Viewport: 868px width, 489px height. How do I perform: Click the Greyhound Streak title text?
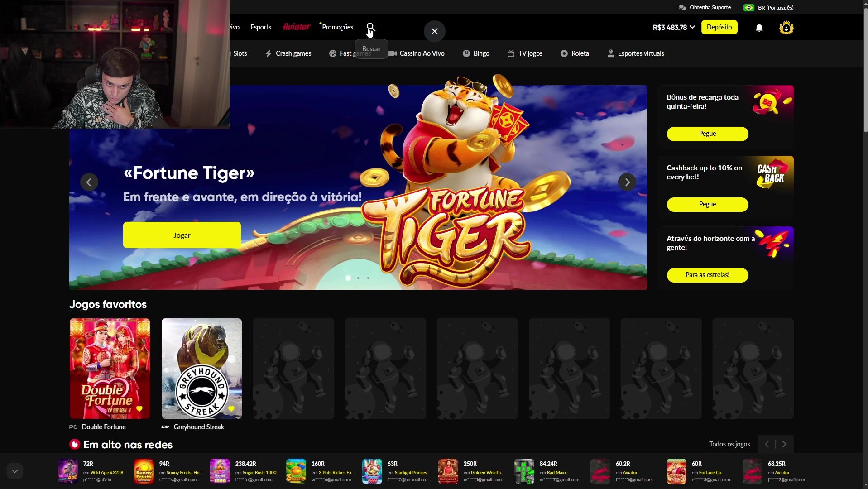coord(199,427)
